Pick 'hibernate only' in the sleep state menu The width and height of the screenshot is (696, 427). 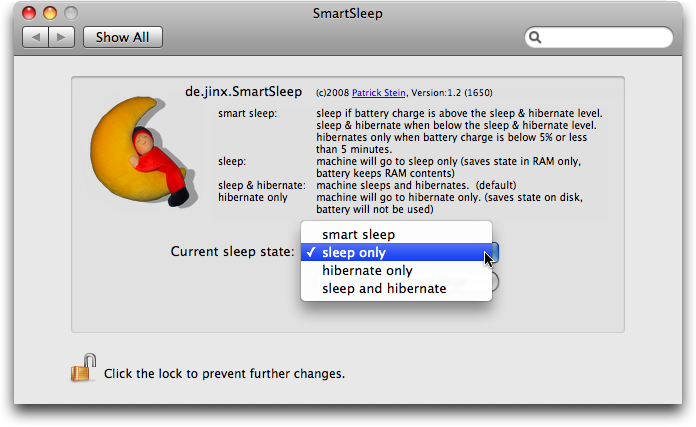point(396,270)
